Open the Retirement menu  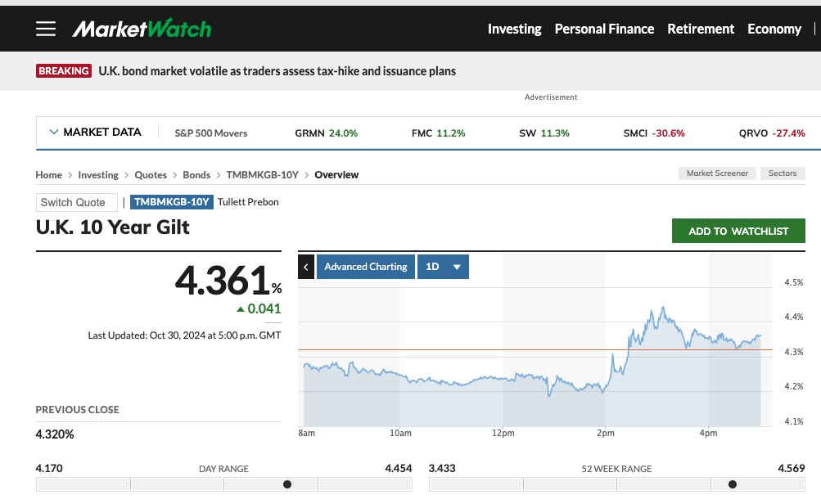pos(701,29)
